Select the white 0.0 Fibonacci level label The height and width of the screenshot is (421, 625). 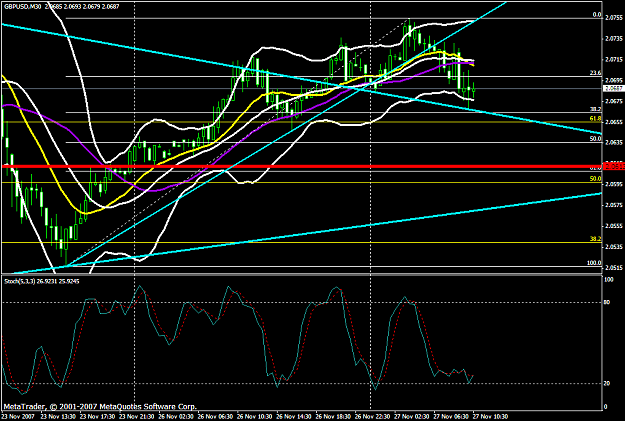click(x=597, y=15)
